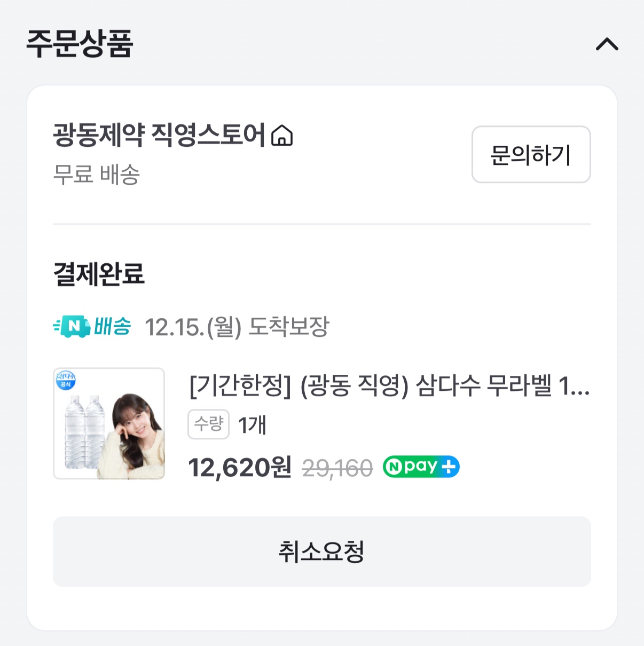Open the [기간한정] 삼다수 무라벨 product title
Image resolution: width=644 pixels, height=646 pixels.
tap(389, 385)
